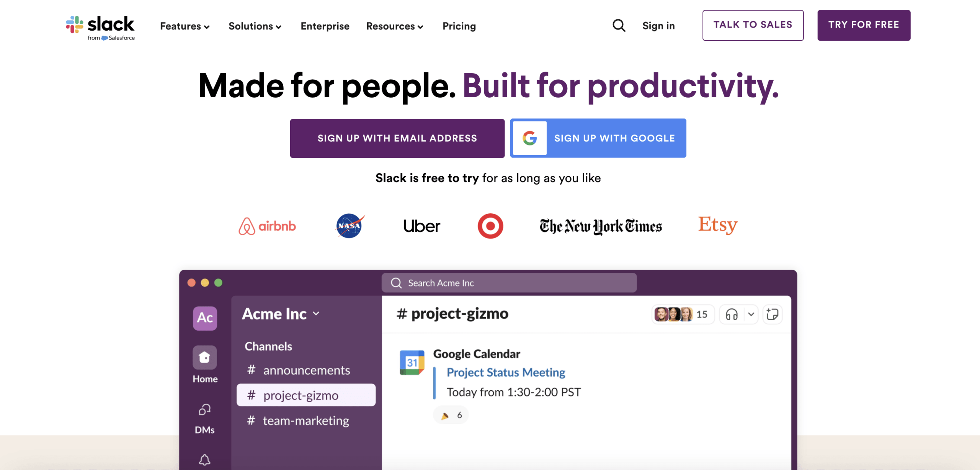Expand the Features dropdown menu

(x=184, y=26)
